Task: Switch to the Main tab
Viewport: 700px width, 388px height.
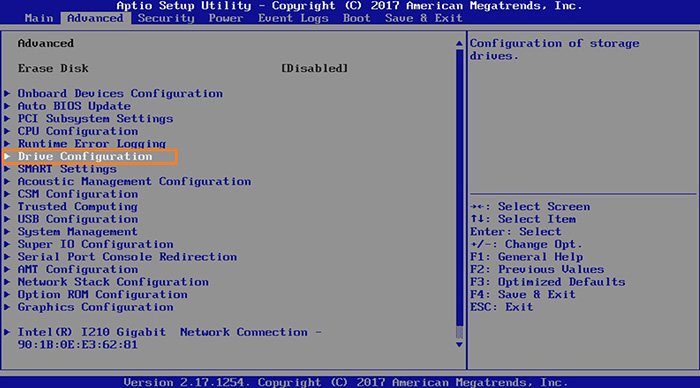Action: click(39, 18)
